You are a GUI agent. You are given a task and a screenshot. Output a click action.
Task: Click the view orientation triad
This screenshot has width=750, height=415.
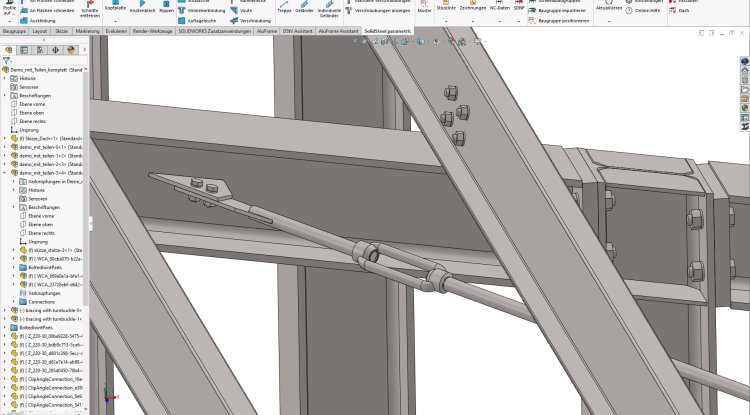point(110,395)
